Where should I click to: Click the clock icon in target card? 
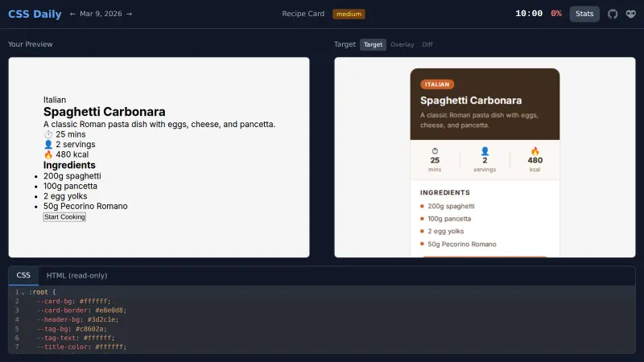[435, 150]
